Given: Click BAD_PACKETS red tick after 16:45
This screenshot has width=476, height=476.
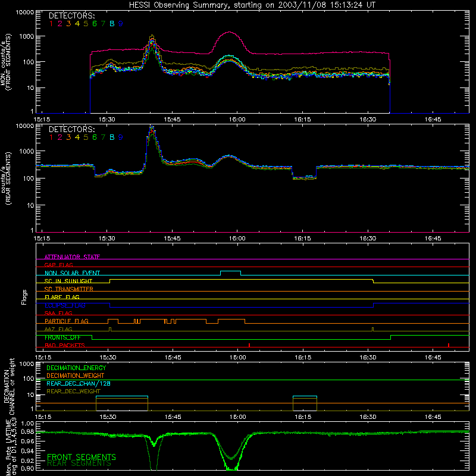Looking at the screenshot, I should click(449, 345).
